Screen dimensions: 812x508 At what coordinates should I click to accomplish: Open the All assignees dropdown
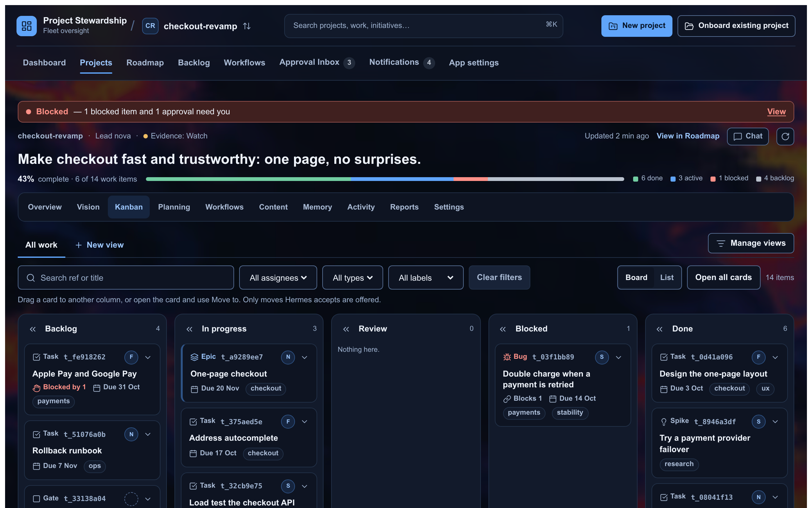[x=278, y=277]
